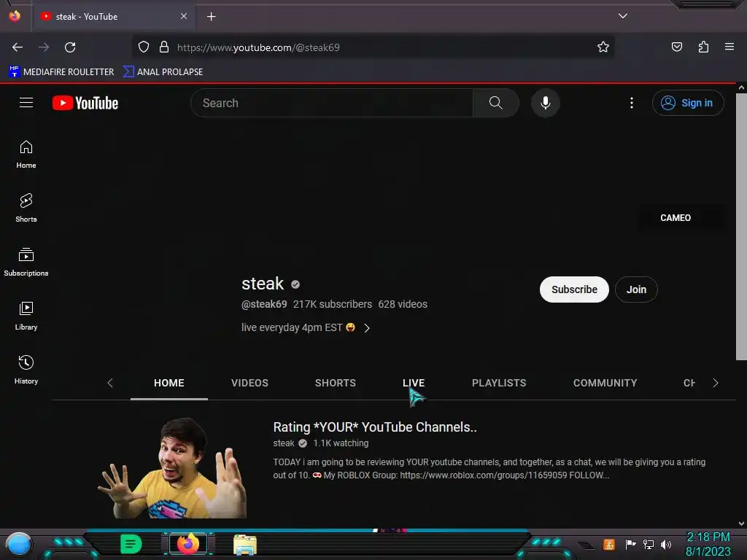
Task: Start voice search with the microphone
Action: tap(545, 103)
